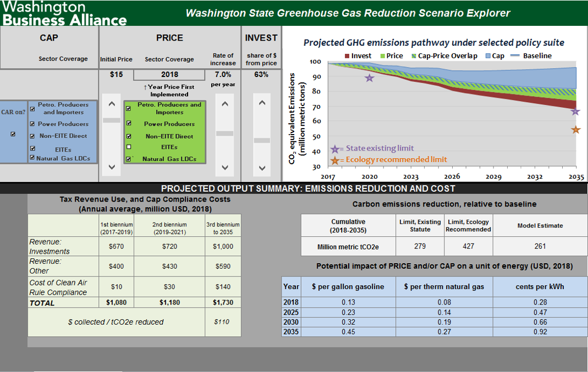This screenshot has height=372, width=588.
Task: Select the Model Estimate value 261 cell
Action: tap(540, 247)
